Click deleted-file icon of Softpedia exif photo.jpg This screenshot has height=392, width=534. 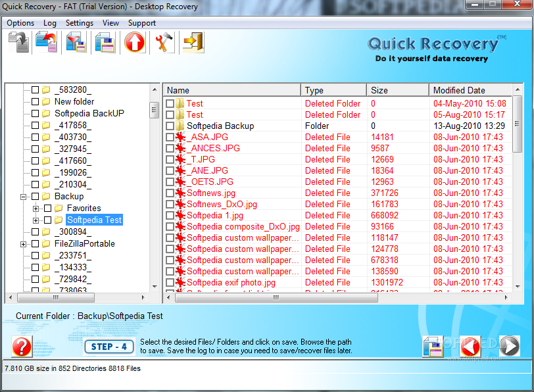(x=180, y=283)
